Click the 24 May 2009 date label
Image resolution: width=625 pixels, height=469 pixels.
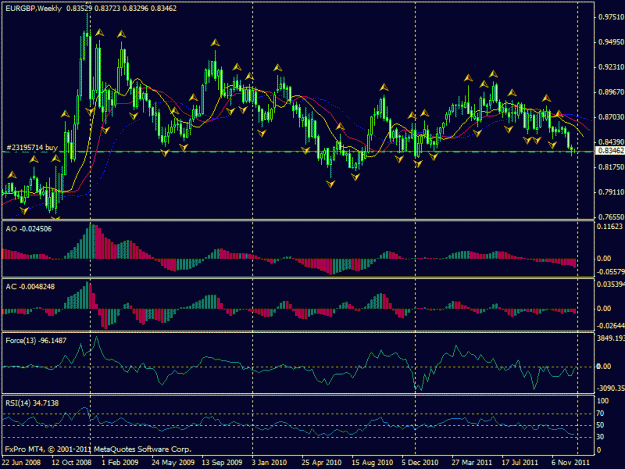pyautogui.click(x=173, y=463)
